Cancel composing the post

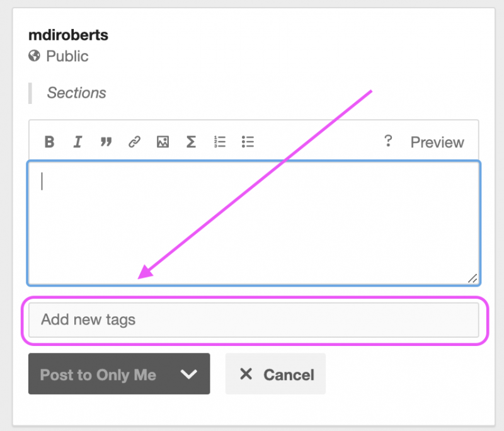pyautogui.click(x=275, y=374)
